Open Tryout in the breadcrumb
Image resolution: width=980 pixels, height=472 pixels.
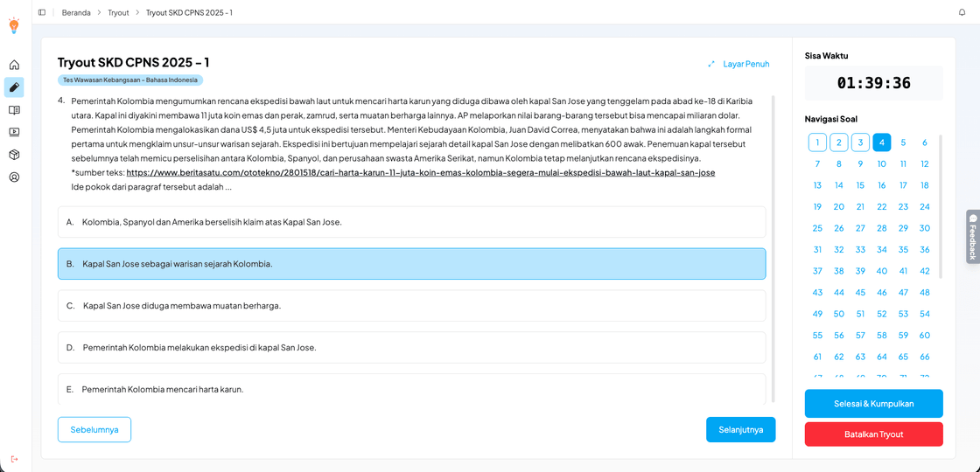[x=118, y=12]
